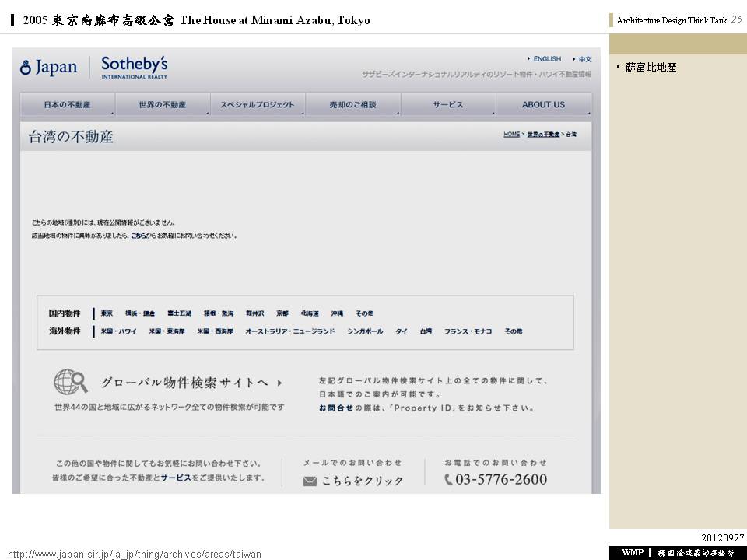
Task: Click the telephone icon beside 03-5776-2600
Action: (x=448, y=480)
